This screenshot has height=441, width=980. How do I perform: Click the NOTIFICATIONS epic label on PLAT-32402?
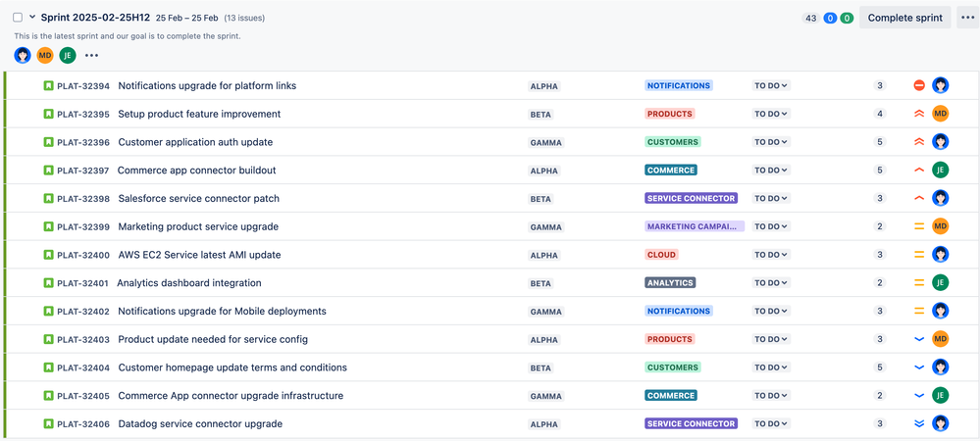click(678, 312)
